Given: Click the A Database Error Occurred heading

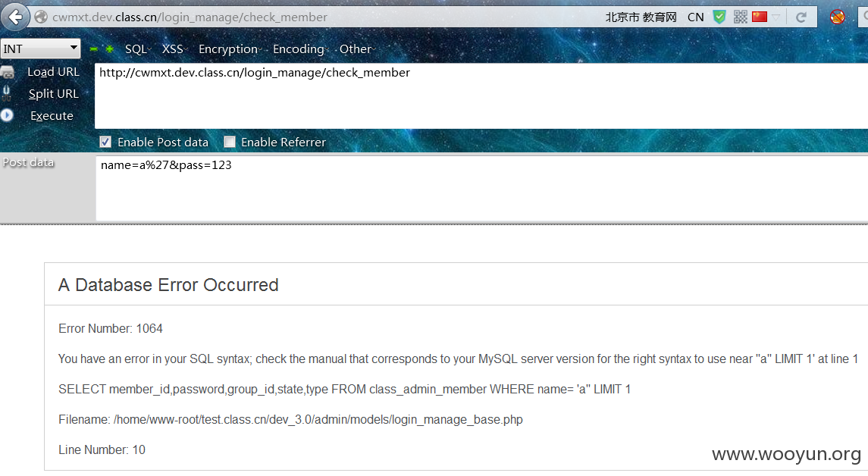Looking at the screenshot, I should tap(168, 284).
